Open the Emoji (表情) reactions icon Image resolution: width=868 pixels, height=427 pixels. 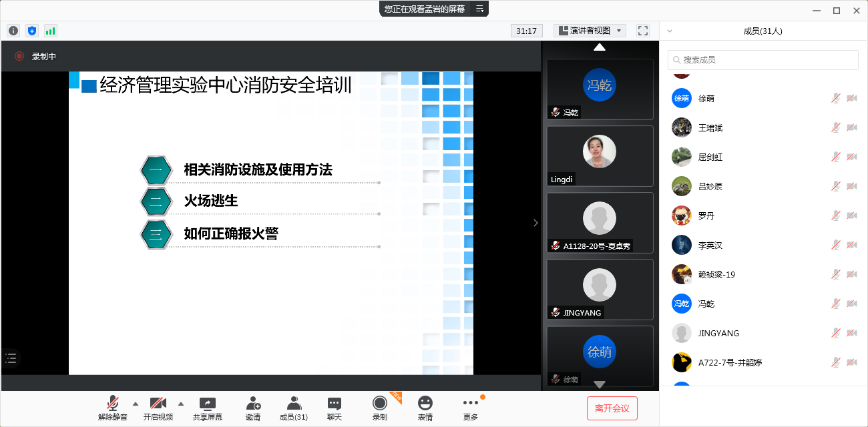click(425, 408)
